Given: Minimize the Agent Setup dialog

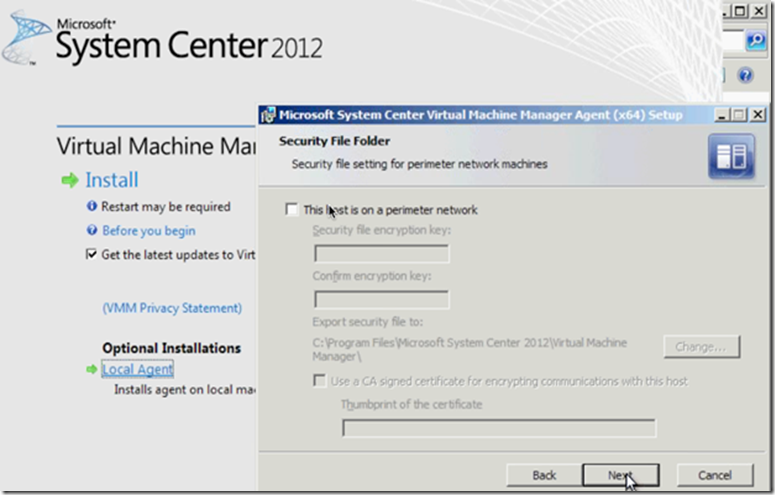Looking at the screenshot, I should 722,115.
